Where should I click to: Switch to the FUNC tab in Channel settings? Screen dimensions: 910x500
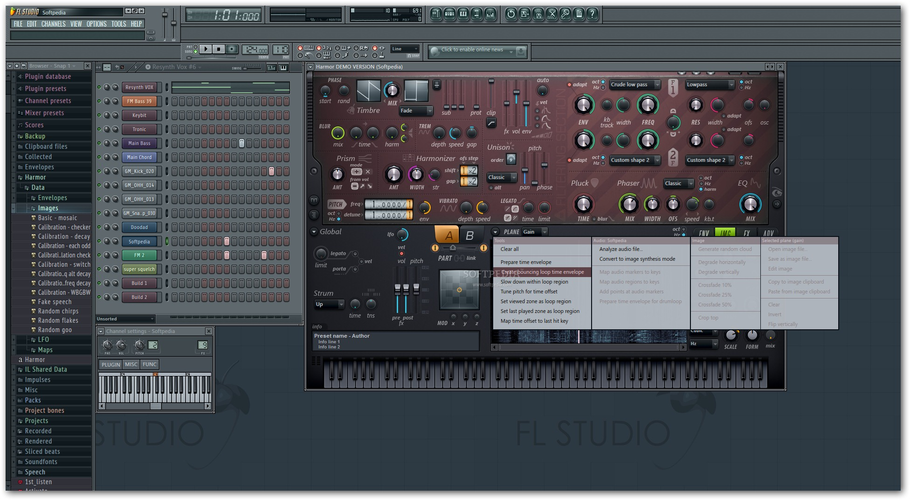pos(150,364)
